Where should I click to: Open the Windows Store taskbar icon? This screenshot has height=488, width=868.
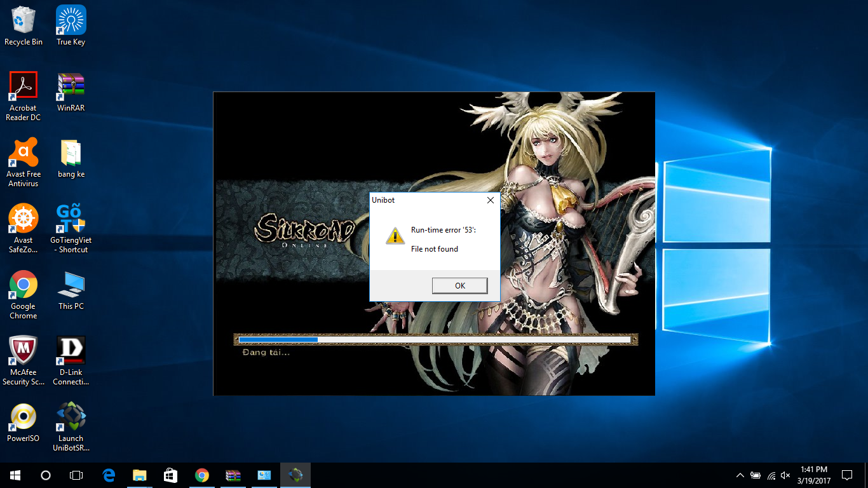coord(170,475)
